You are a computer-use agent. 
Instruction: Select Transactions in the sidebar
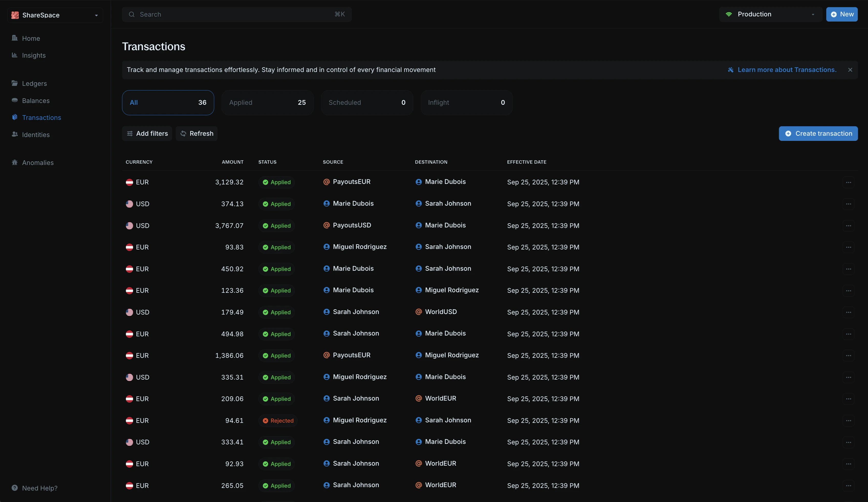[x=41, y=118]
